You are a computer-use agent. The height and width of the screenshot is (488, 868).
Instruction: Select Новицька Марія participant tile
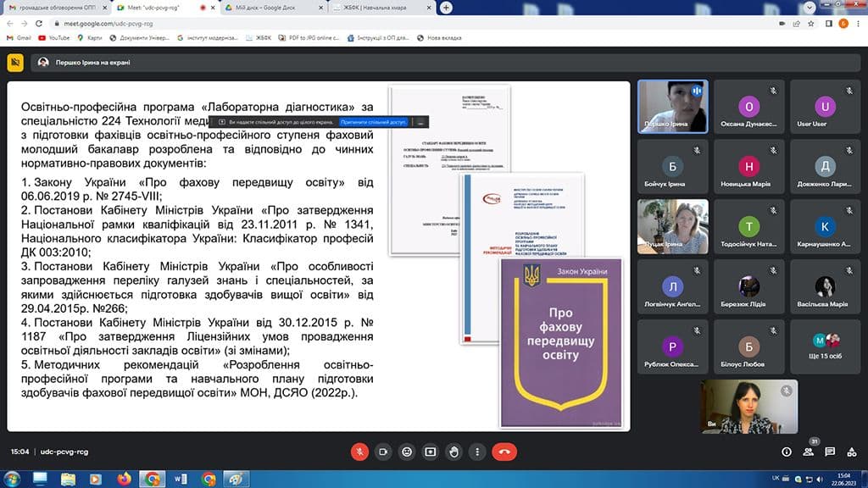click(749, 167)
